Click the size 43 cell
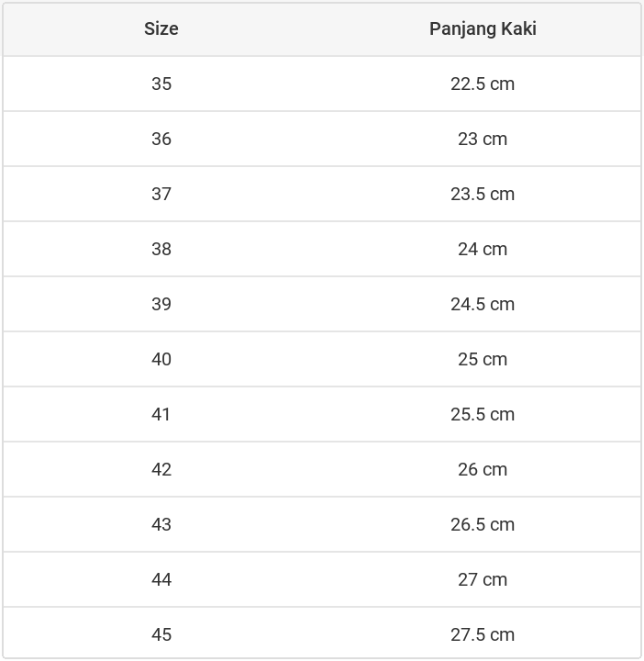 [x=161, y=524]
